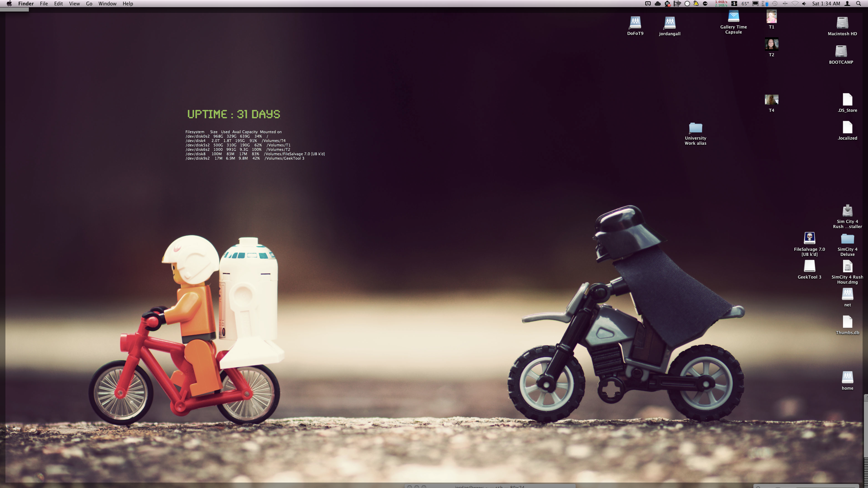Click the jordangall network share icon
868x488 pixels.
click(x=670, y=23)
